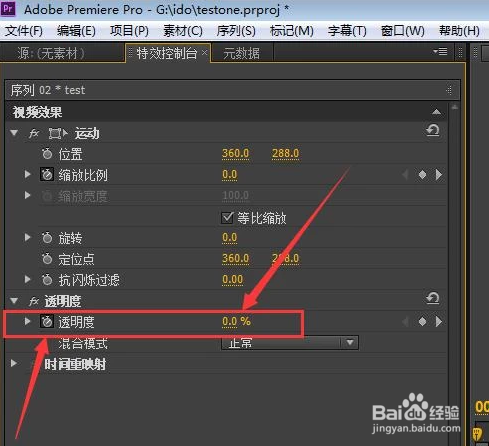This screenshot has width=489, height=446.
Task: Open the 帮助(H) menu
Action: tap(459, 31)
